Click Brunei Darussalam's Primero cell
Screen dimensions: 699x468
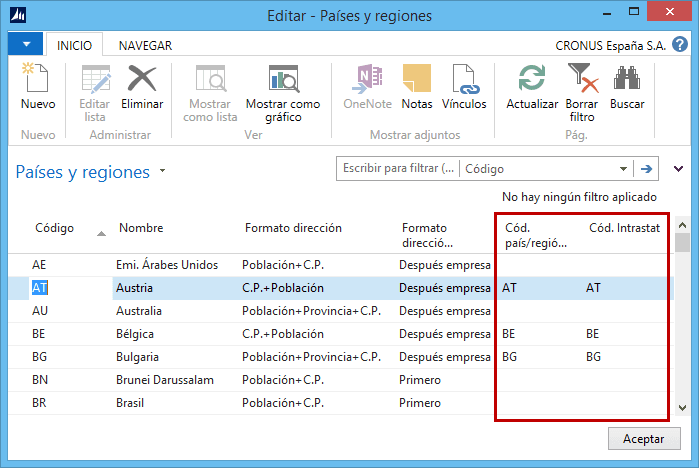point(419,380)
